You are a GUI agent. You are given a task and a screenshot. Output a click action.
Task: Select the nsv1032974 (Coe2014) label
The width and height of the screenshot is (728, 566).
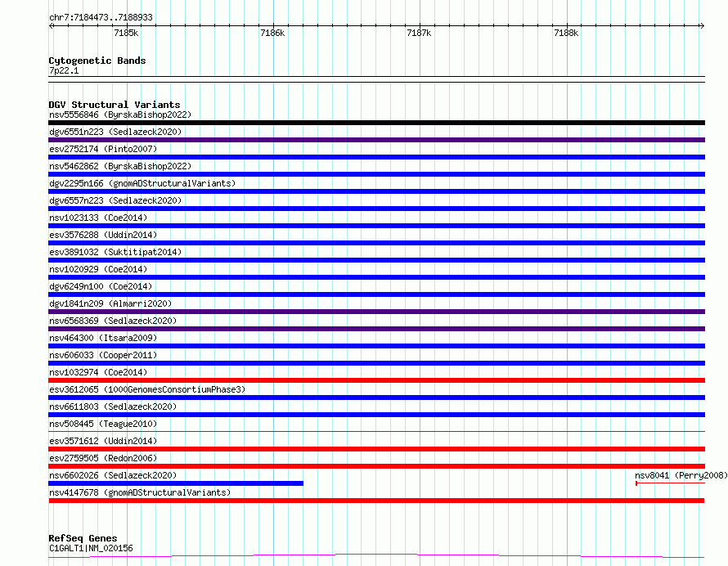(x=98, y=372)
